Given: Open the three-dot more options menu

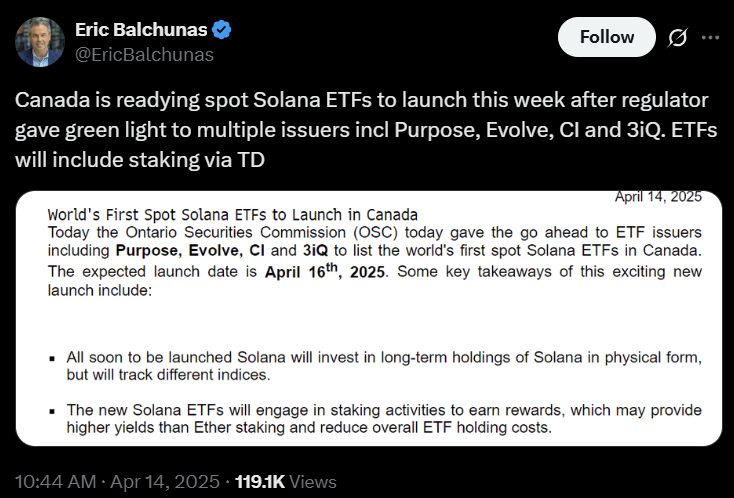Looking at the screenshot, I should (710, 37).
